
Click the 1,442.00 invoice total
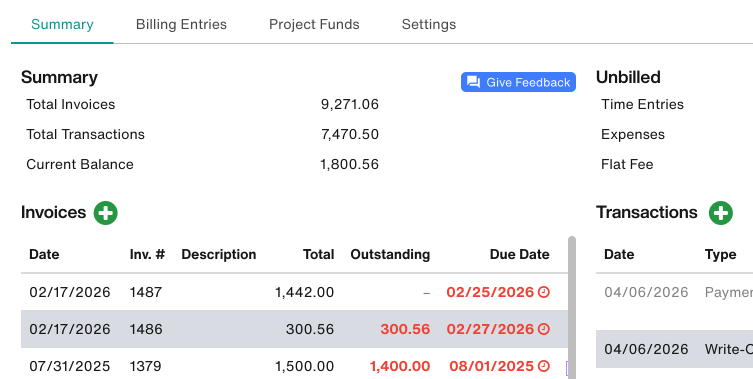304,292
